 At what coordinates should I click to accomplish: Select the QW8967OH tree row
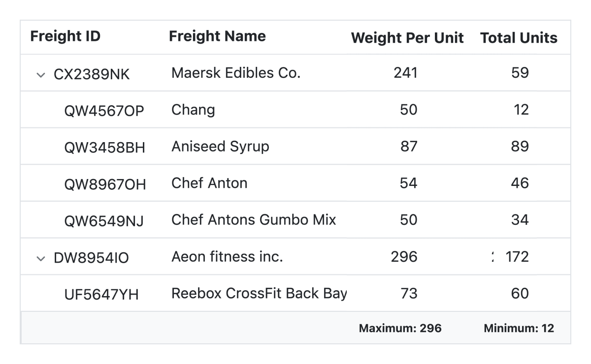(105, 184)
